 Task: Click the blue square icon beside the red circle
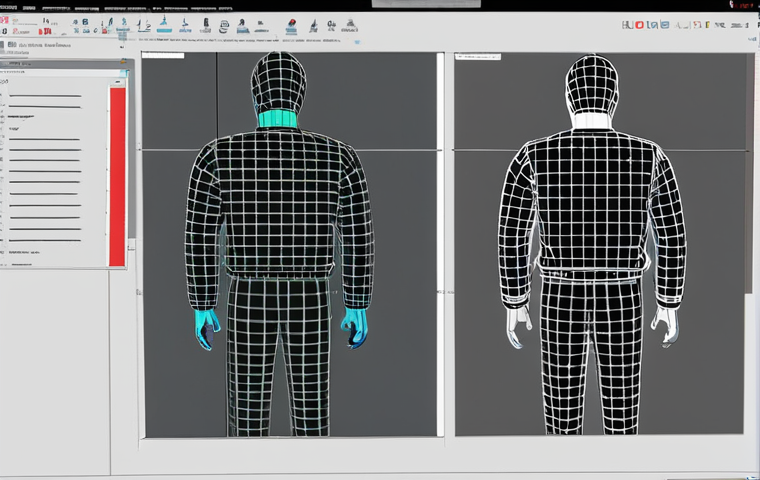665,24
